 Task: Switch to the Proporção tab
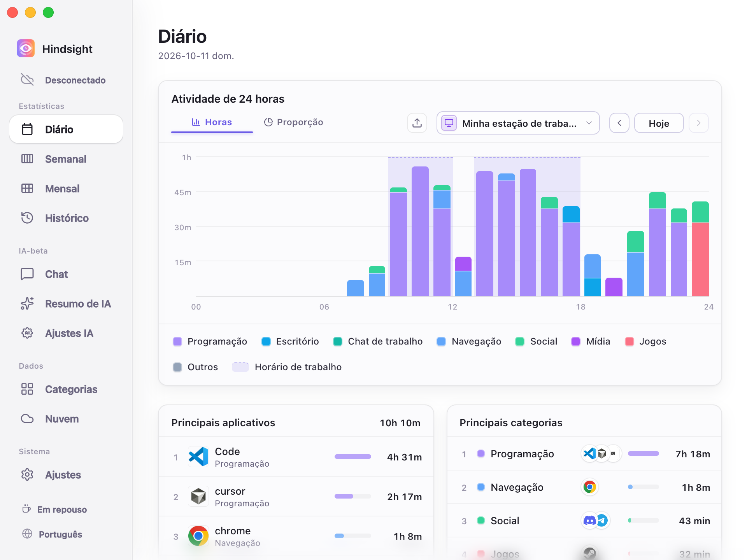(294, 122)
